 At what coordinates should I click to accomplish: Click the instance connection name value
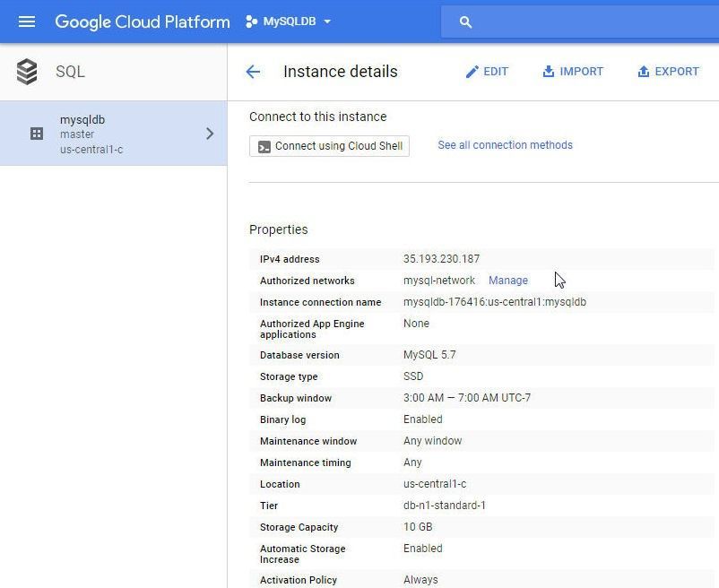(x=495, y=302)
